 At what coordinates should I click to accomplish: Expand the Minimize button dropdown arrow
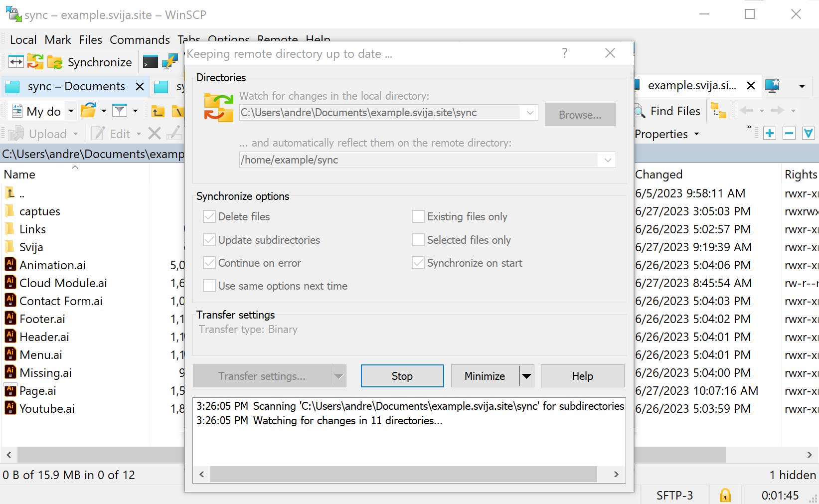[526, 376]
